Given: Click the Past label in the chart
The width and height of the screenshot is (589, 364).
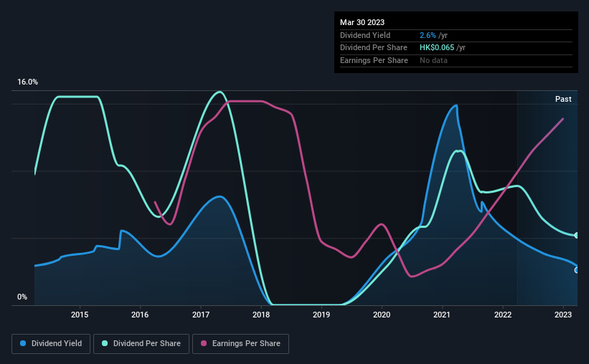Looking at the screenshot, I should coord(563,99).
